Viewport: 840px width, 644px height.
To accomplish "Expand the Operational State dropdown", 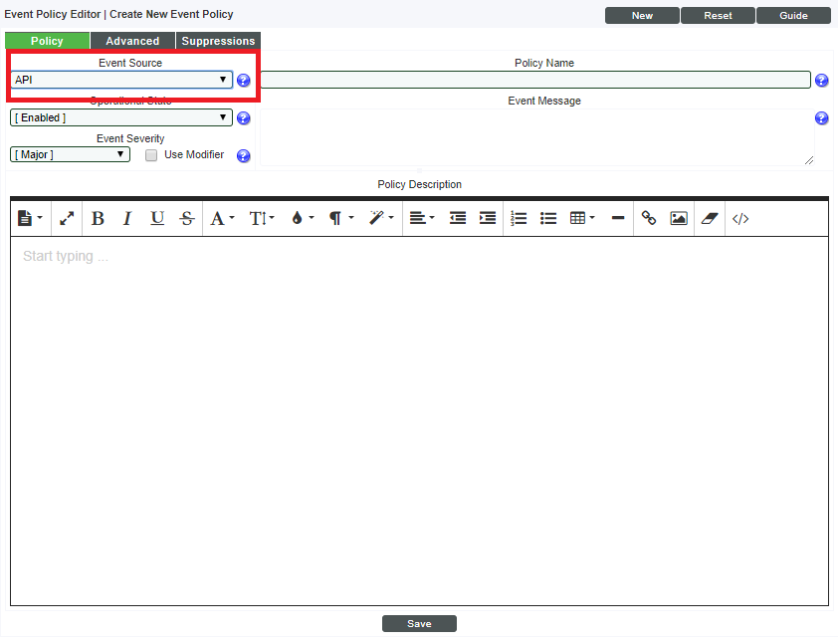I will pos(121,117).
